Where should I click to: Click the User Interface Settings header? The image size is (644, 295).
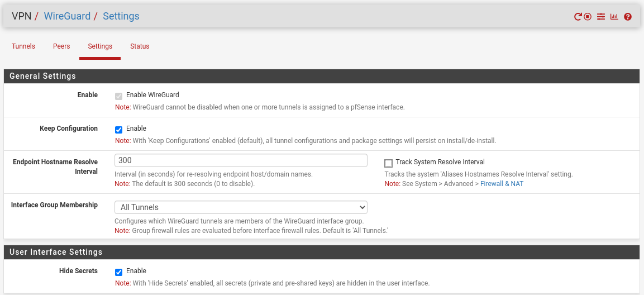322,252
